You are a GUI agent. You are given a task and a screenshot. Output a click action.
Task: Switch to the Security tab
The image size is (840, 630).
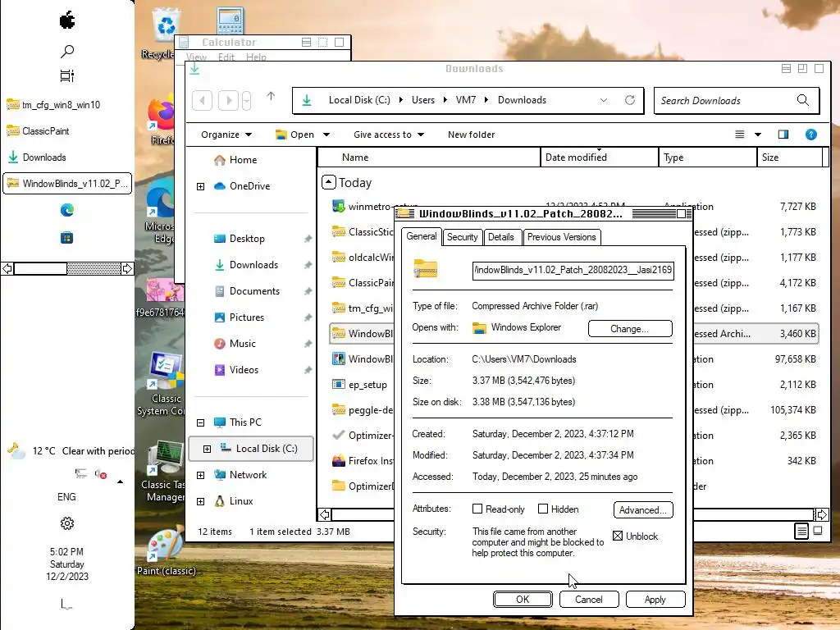[462, 237]
